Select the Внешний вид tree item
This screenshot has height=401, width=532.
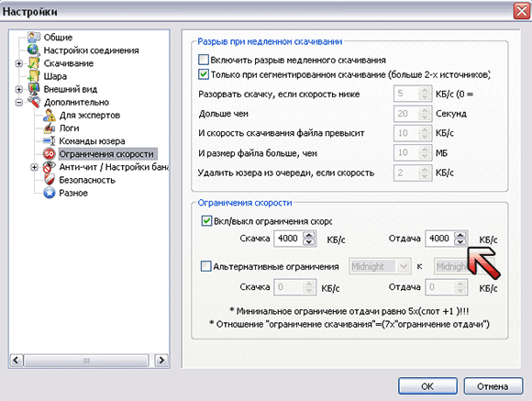(71, 89)
